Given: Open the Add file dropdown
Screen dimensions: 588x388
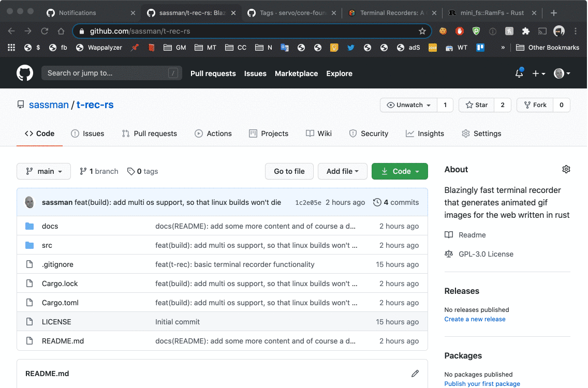Looking at the screenshot, I should 342,171.
